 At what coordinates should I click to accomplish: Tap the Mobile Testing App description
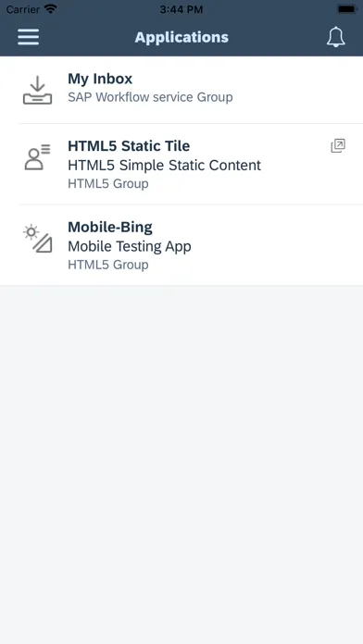[130, 246]
